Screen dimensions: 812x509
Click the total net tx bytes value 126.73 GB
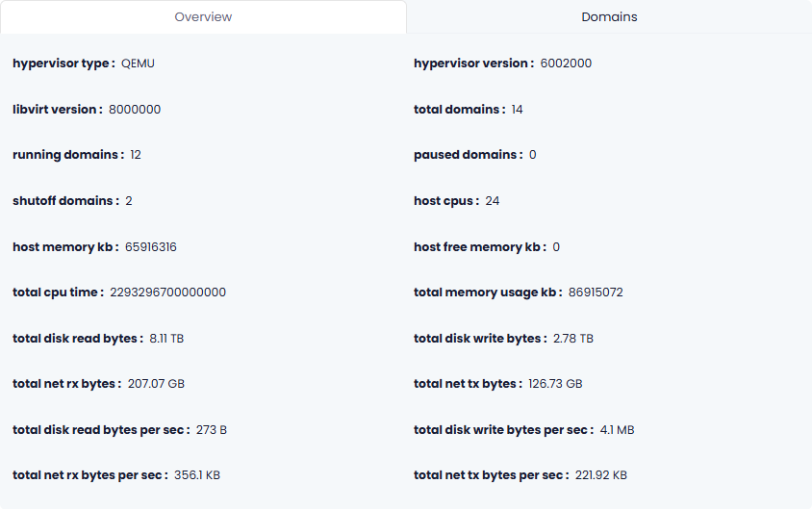pyautogui.click(x=555, y=384)
